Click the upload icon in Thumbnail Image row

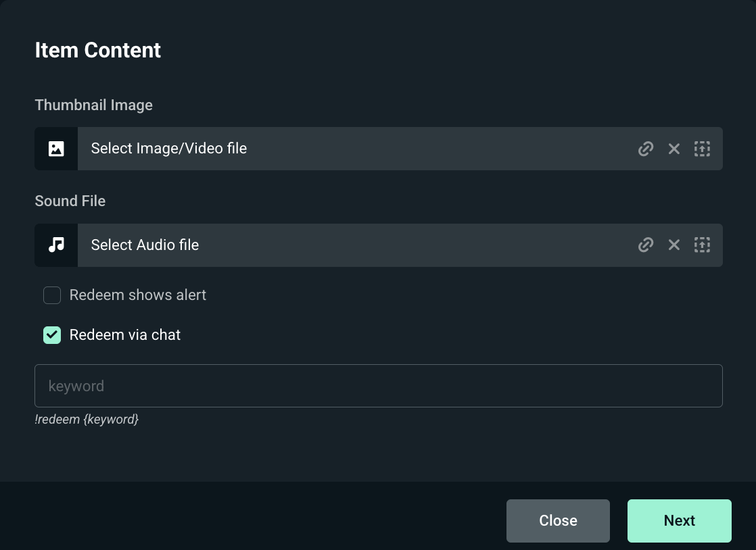coord(702,149)
